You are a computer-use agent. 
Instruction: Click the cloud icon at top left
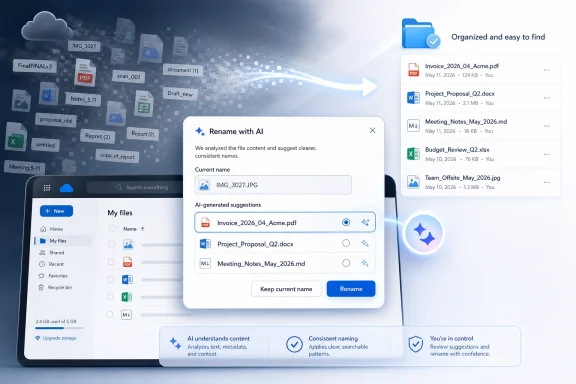click(46, 26)
